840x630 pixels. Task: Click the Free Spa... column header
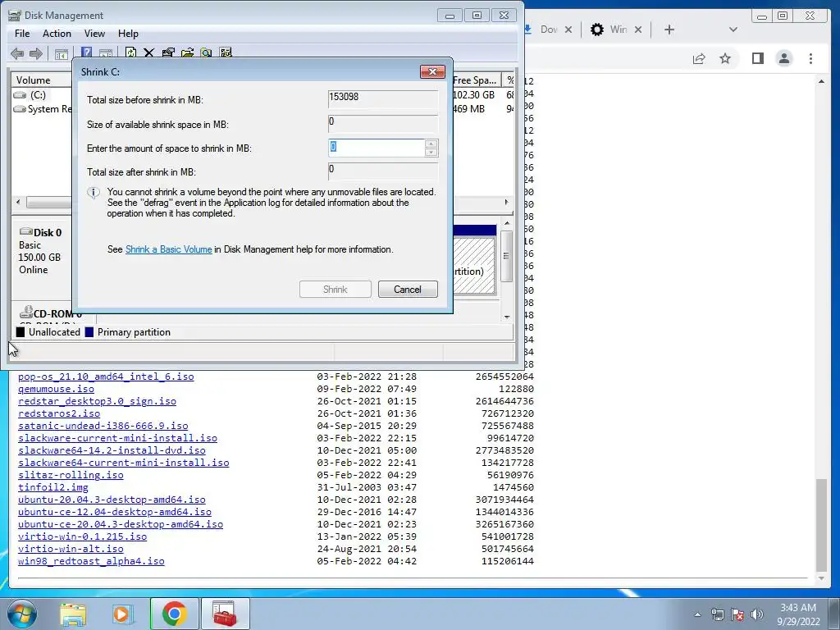click(476, 80)
